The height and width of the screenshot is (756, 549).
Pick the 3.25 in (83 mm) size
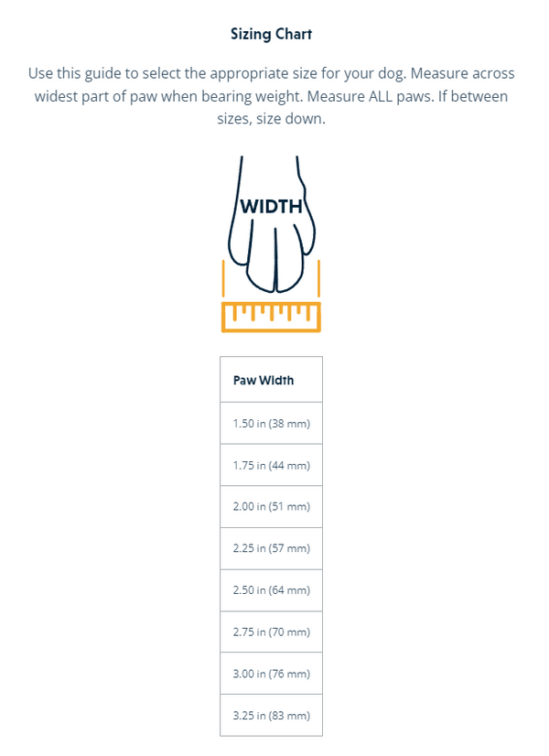click(x=272, y=716)
